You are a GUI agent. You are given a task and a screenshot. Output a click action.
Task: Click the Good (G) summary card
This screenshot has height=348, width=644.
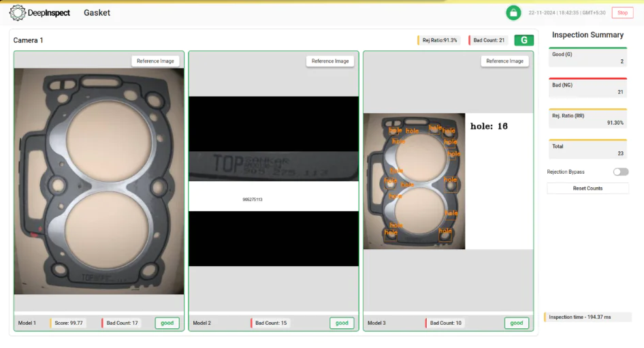(587, 57)
